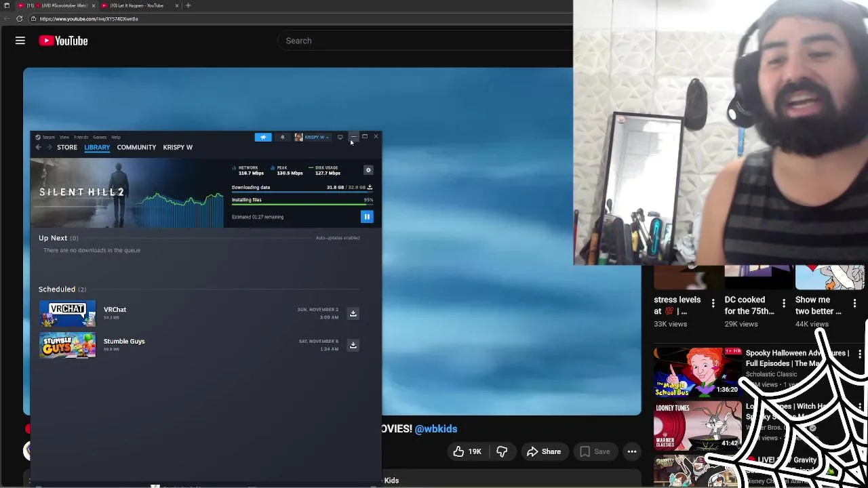Go forward in Steam navigation

coord(49,147)
